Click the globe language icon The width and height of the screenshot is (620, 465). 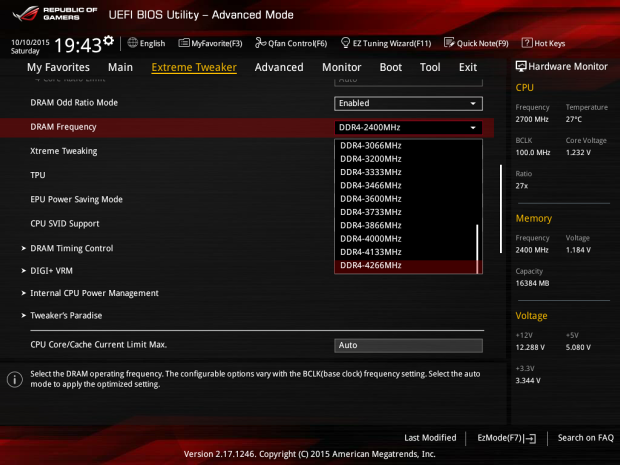pyautogui.click(x=132, y=43)
